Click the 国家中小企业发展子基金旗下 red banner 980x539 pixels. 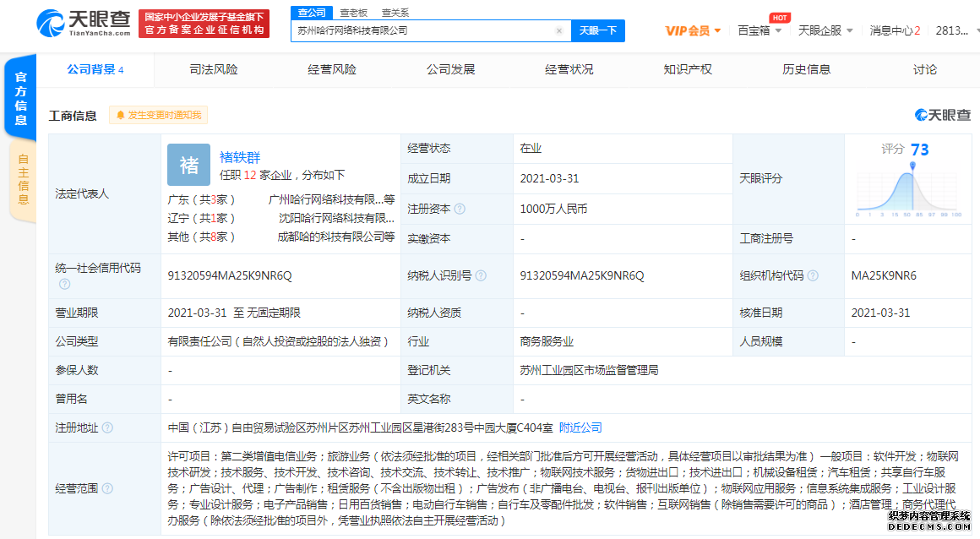click(204, 24)
